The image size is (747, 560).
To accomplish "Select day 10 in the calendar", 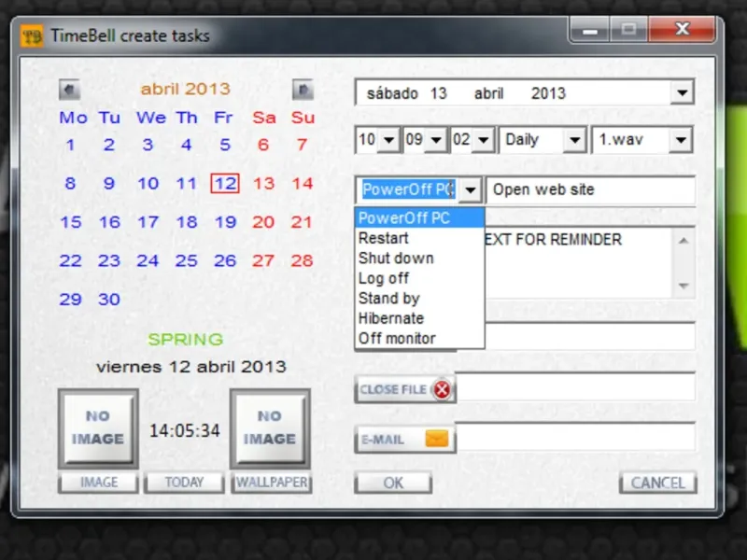I will 148,183.
